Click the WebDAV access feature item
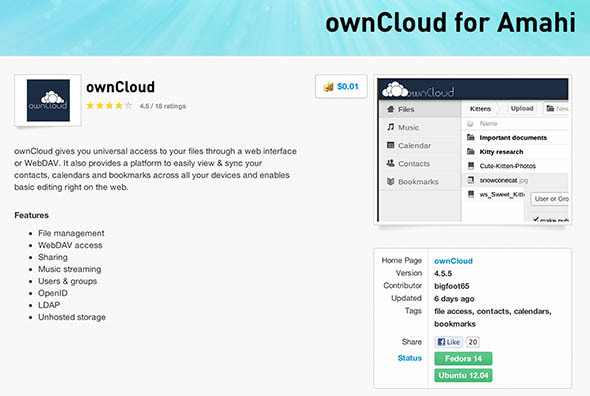This screenshot has width=590, height=396. [70, 245]
